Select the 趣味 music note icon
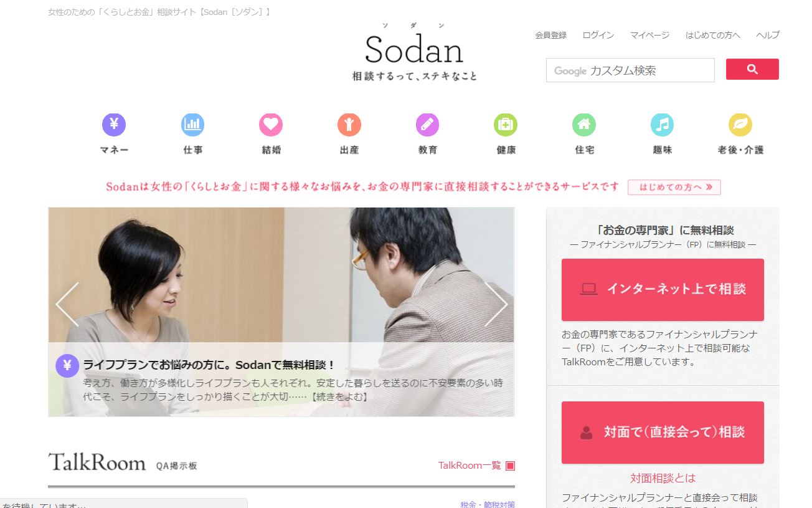812x508 pixels. (x=662, y=125)
